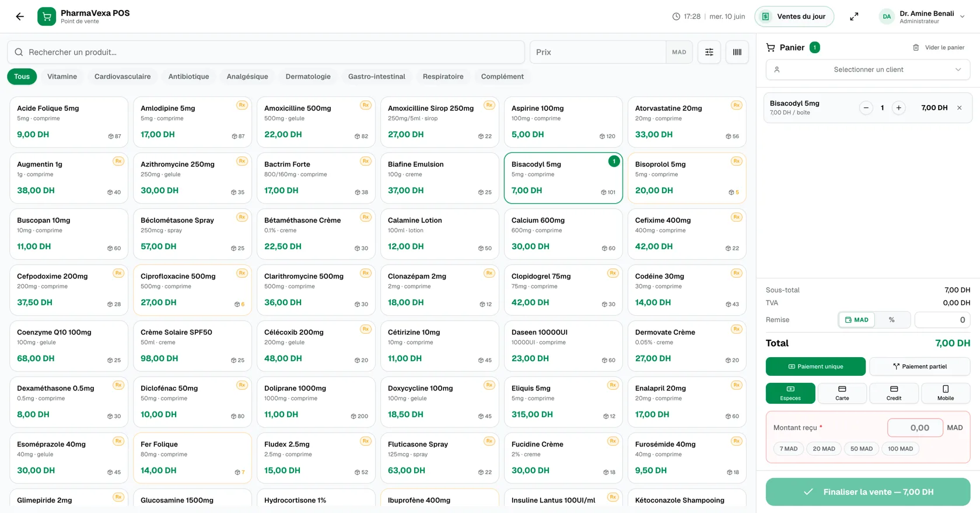Screen dimensions: 980x513
Task: Select Credit payment method
Action: coord(894,393)
